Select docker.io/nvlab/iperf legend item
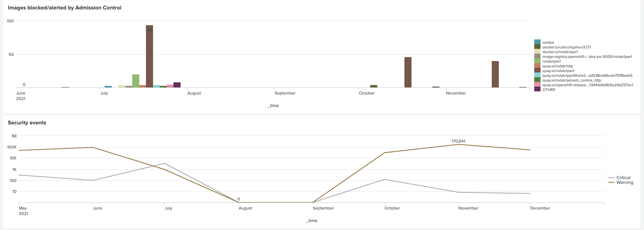644x230 pixels. 560,52
